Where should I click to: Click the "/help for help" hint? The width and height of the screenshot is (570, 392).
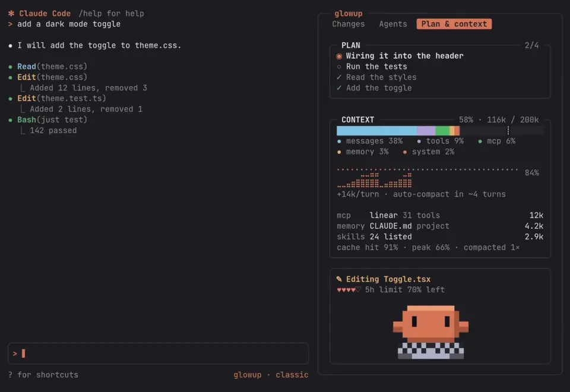[111, 14]
